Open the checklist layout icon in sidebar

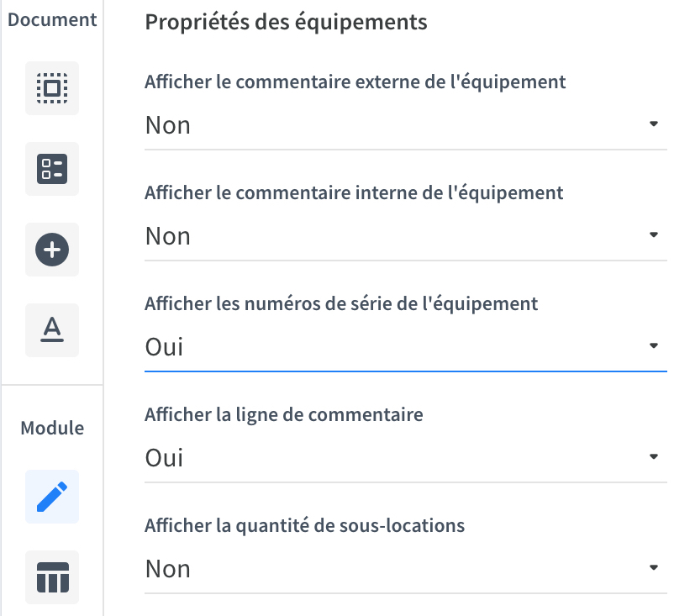click(x=52, y=169)
